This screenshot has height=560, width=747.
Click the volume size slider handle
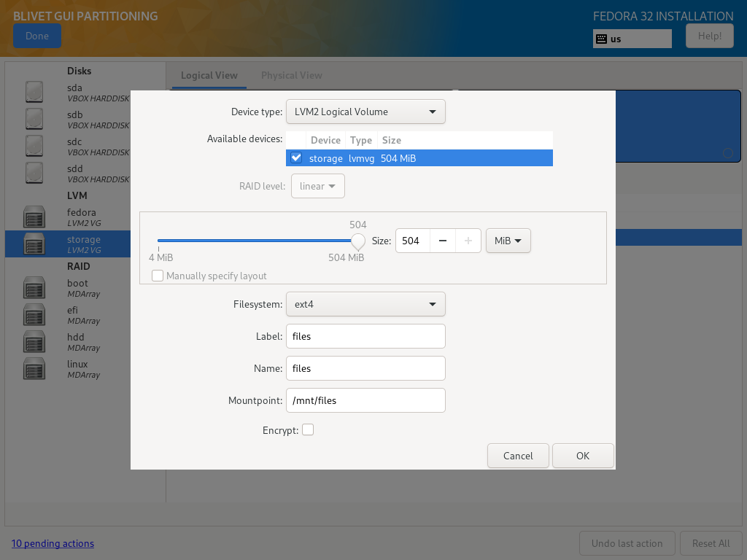357,241
